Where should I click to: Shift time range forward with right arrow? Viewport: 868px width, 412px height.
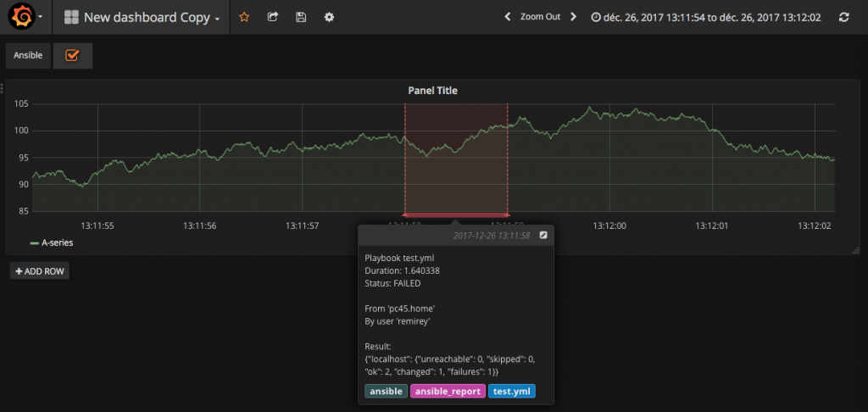tap(573, 17)
